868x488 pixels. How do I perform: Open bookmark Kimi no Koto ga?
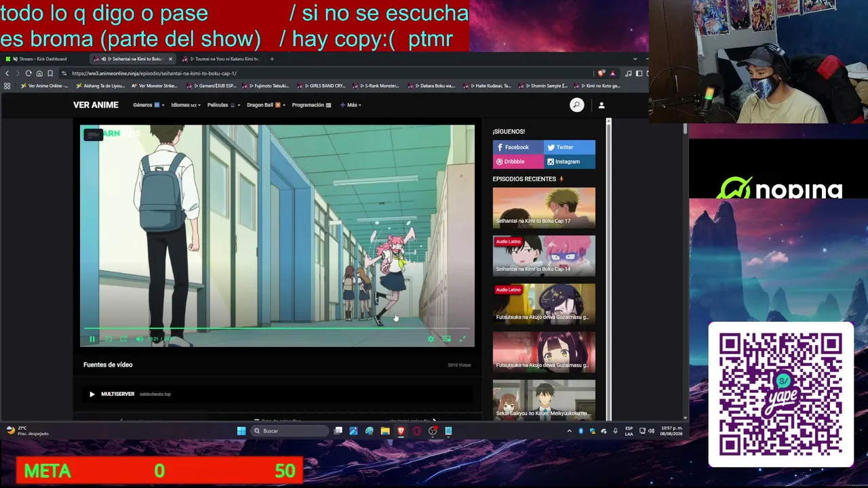[x=597, y=86]
